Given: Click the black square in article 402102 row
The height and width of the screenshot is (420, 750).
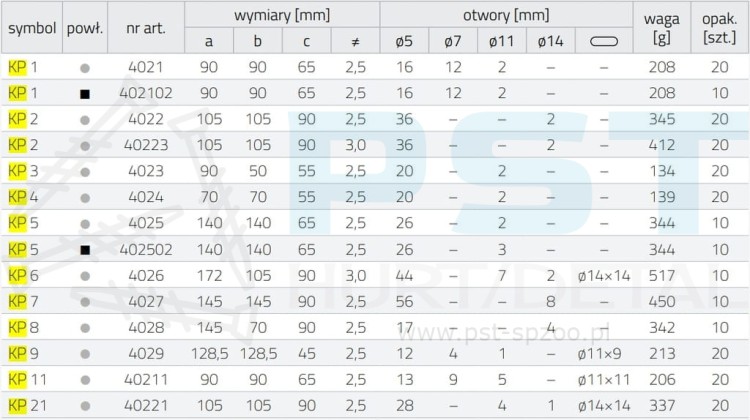Looking at the screenshot, I should click(x=85, y=93).
